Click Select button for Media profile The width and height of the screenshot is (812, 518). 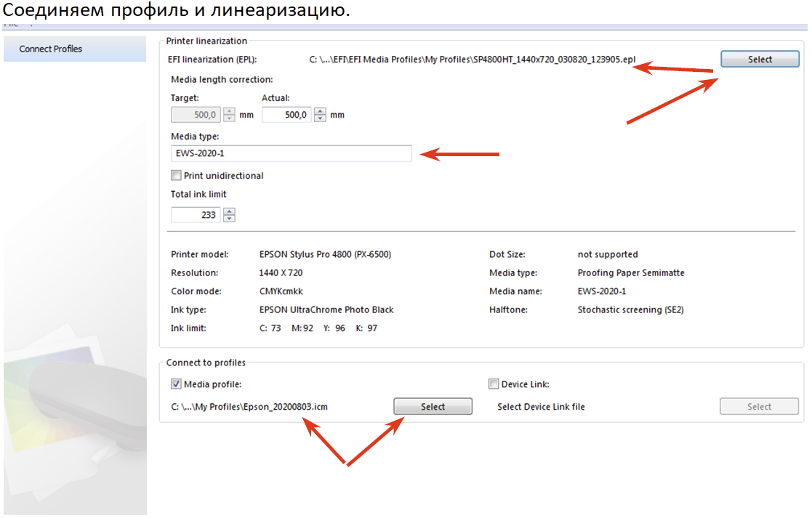[x=433, y=406]
